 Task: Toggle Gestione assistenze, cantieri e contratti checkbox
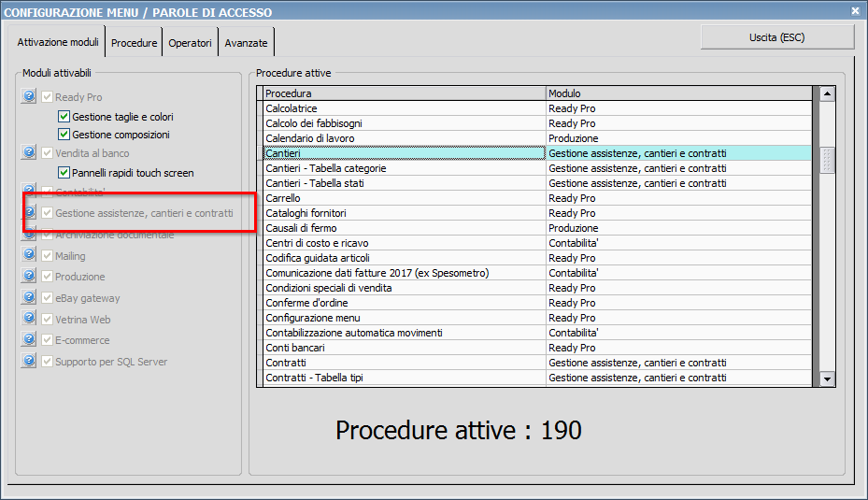(x=47, y=213)
